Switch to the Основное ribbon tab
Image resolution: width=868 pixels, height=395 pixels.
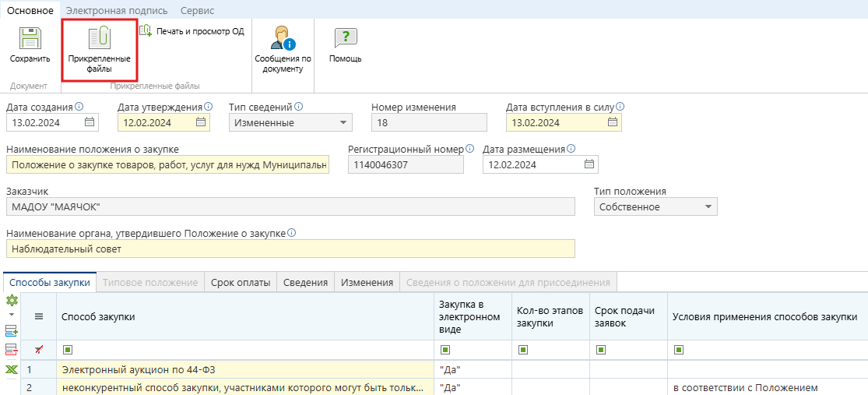[30, 10]
